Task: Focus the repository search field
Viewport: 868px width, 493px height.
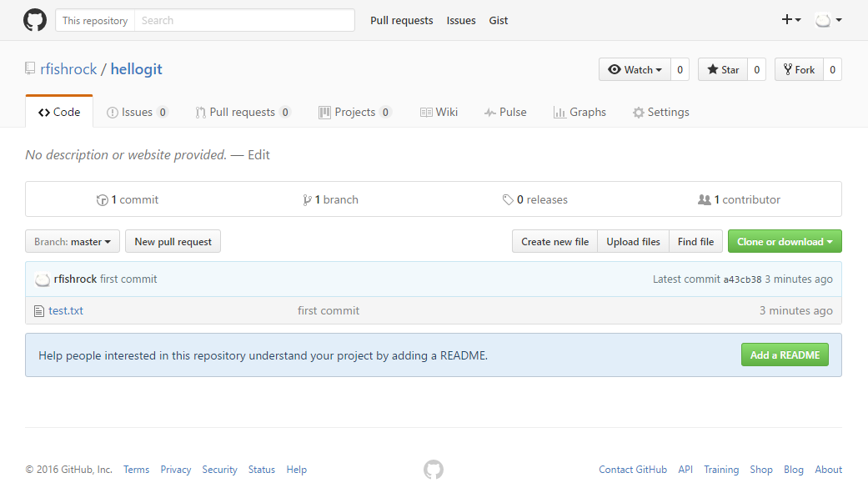Action: pyautogui.click(x=244, y=20)
